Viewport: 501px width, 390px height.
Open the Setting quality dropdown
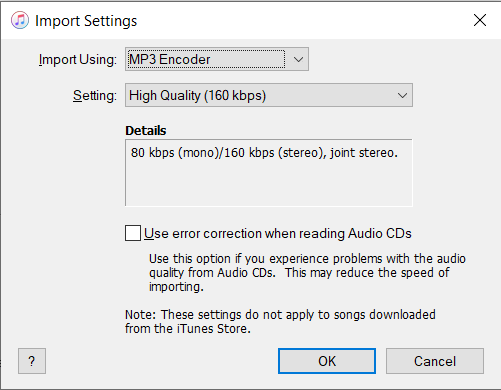pos(269,95)
